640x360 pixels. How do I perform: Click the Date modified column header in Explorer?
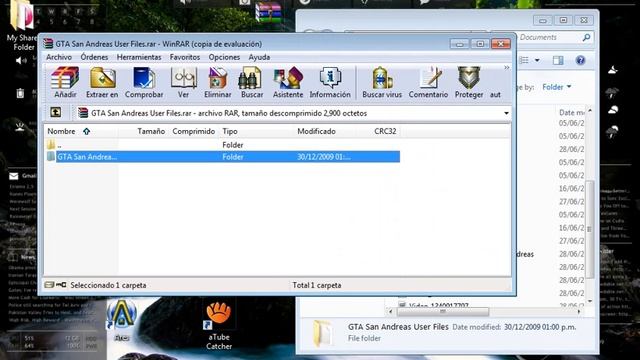click(x=571, y=112)
